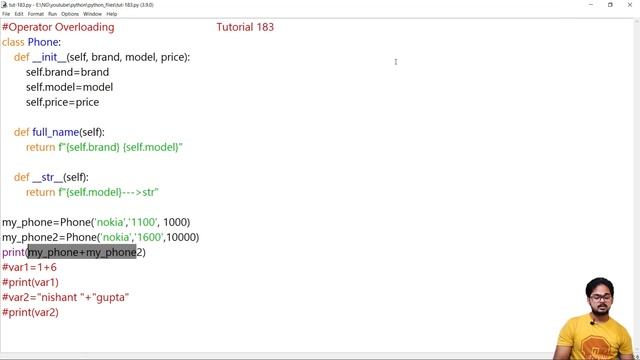The image size is (640, 360).
Task: Restore down the IDLE editor window
Action: 610,5
